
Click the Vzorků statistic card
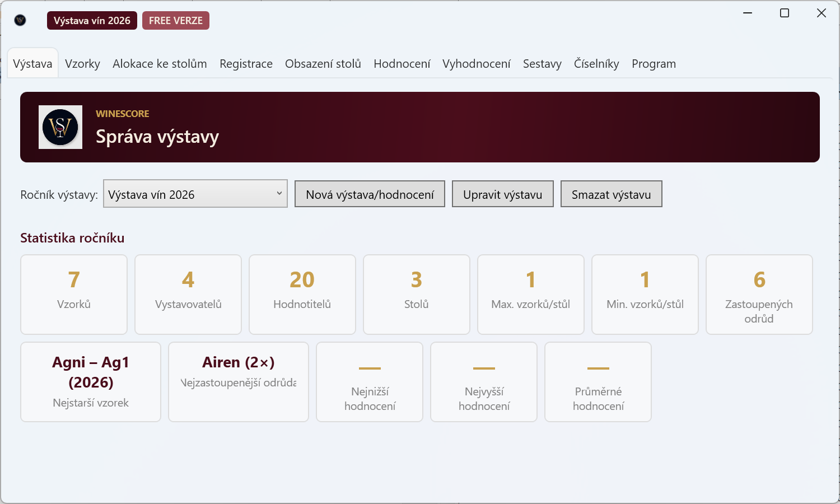pyautogui.click(x=74, y=295)
